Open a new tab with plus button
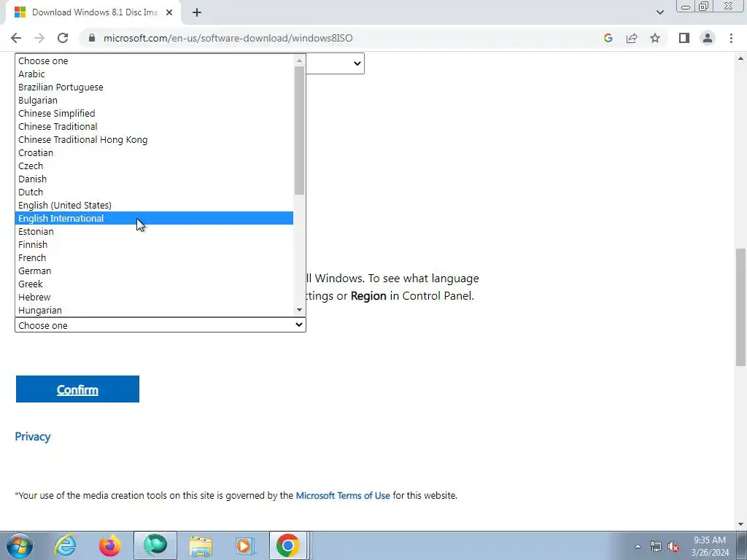The height and width of the screenshot is (560, 747). [x=197, y=12]
